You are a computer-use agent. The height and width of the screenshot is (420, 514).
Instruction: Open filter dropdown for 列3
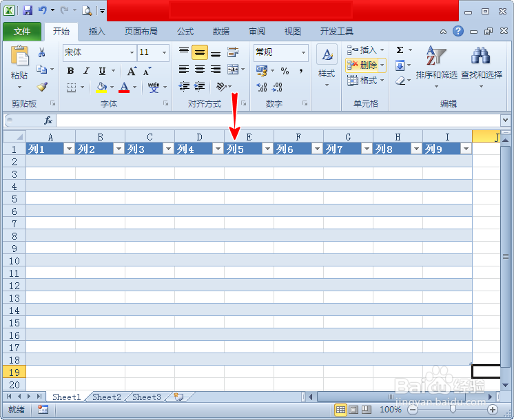168,149
